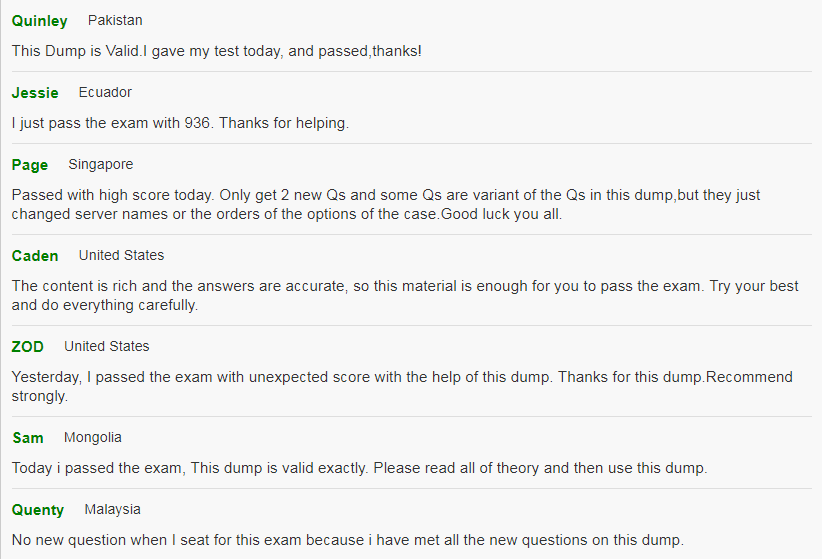Click Page's comment about 2 new Qs

pos(386,205)
